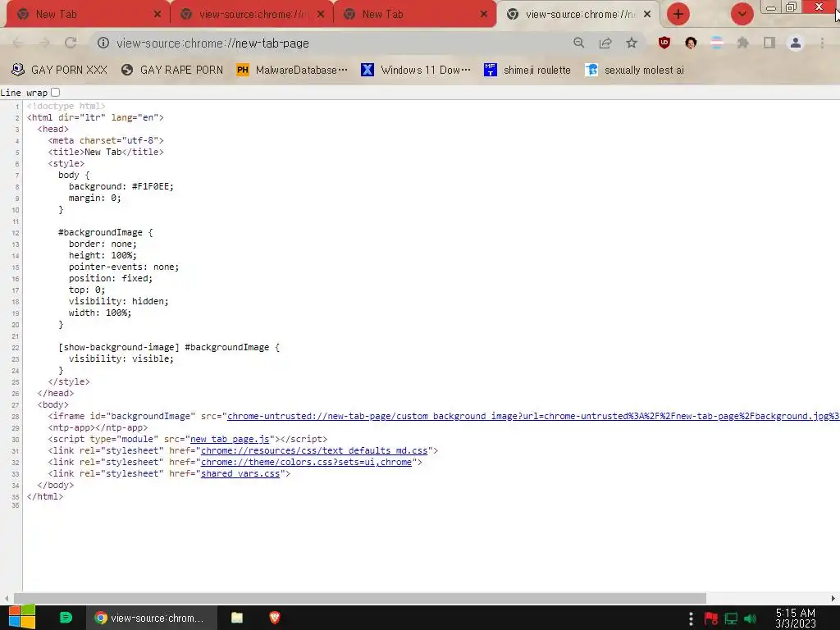This screenshot has height=630, width=840.
Task: Open the profile avatar button
Action: [x=796, y=43]
